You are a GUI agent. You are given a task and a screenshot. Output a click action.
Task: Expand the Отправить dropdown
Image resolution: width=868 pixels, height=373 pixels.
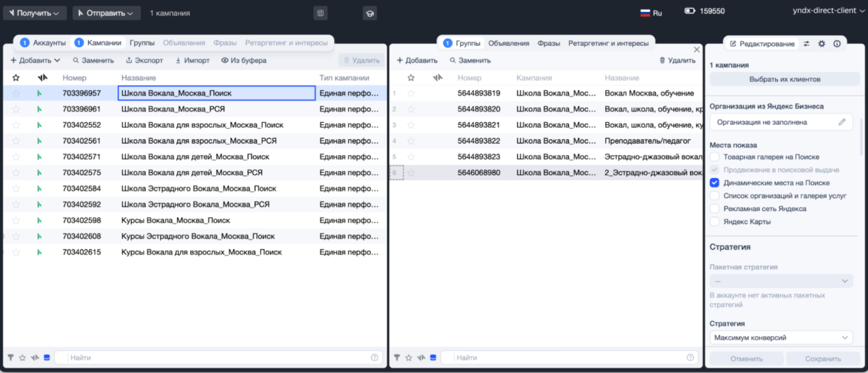coord(106,13)
